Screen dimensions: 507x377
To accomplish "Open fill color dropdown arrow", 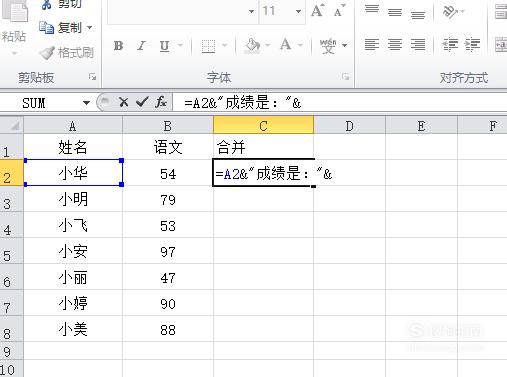I will click(x=267, y=45).
